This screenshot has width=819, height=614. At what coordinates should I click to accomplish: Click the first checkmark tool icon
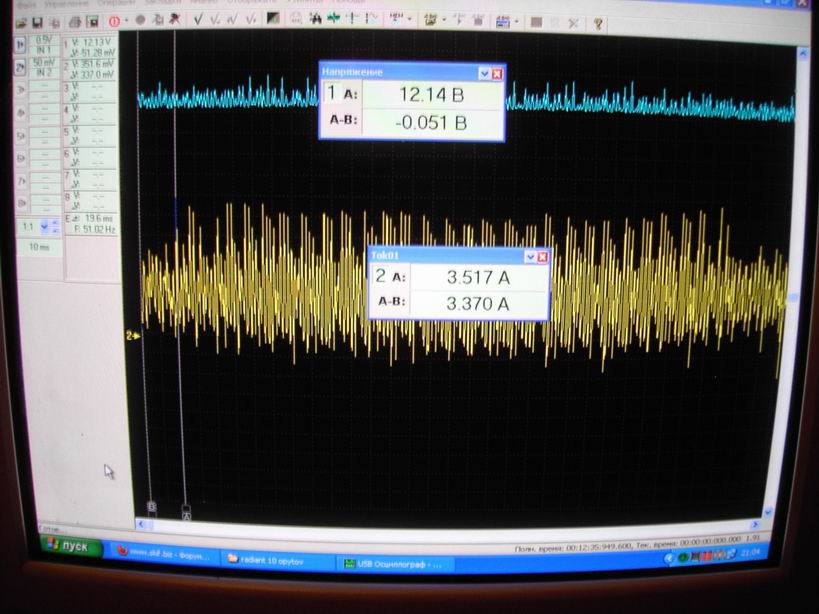[x=198, y=19]
